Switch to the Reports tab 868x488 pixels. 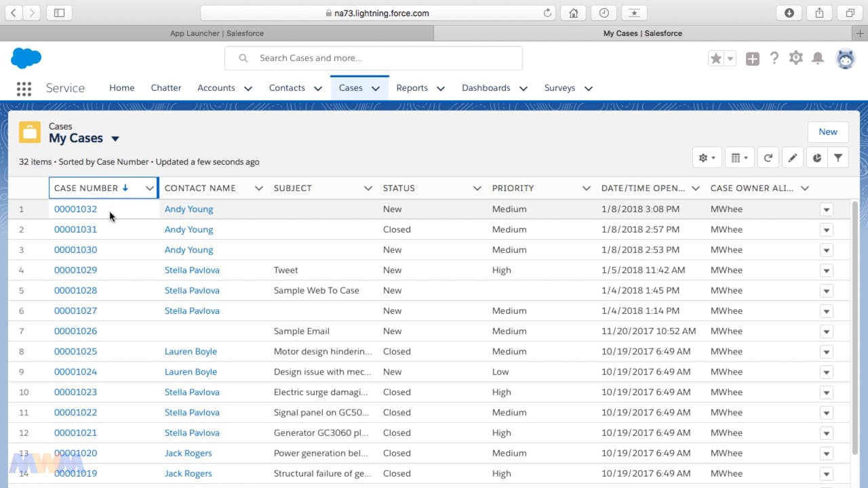[x=412, y=88]
